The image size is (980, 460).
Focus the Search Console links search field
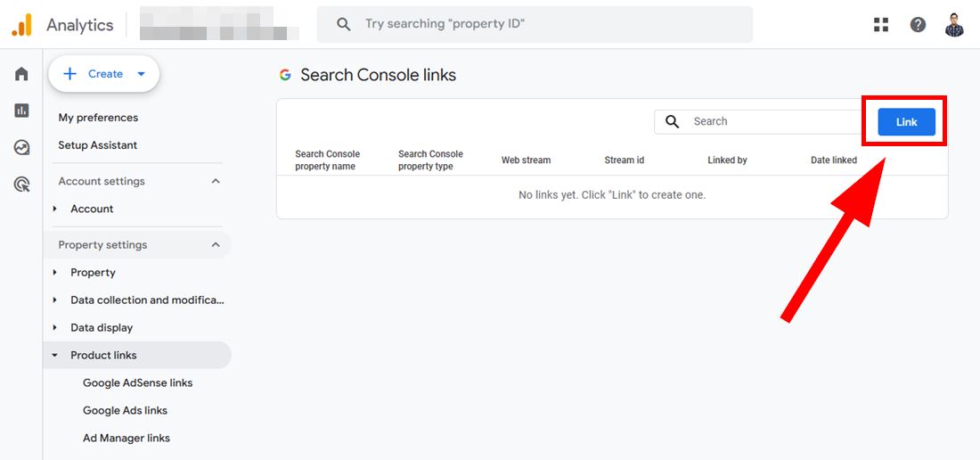(x=760, y=121)
